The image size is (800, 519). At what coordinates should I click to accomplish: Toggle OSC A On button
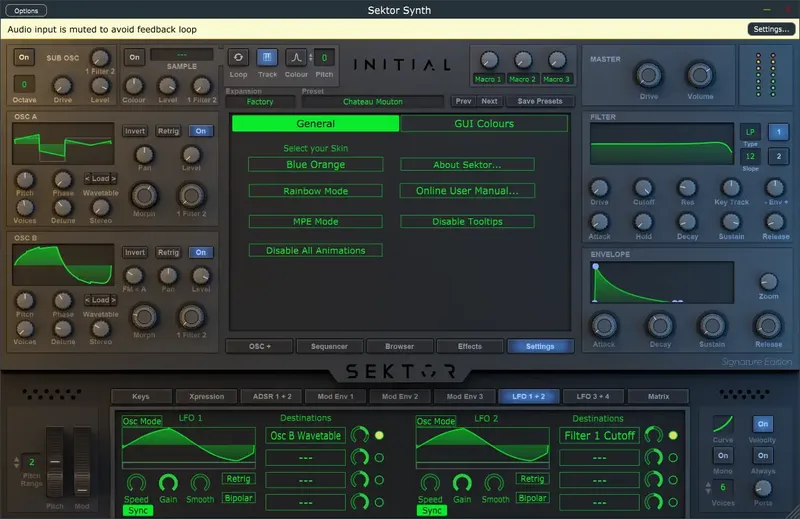201,131
